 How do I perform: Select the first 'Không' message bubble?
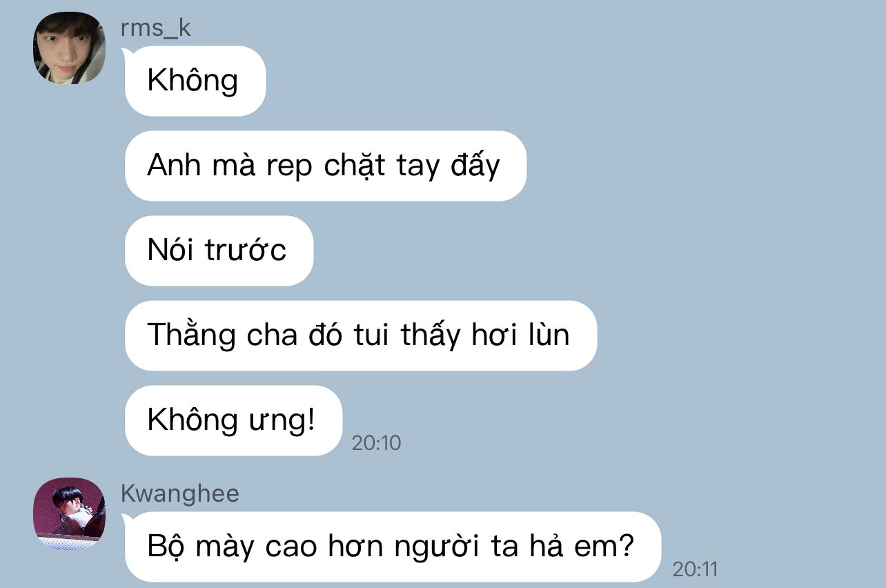195,81
